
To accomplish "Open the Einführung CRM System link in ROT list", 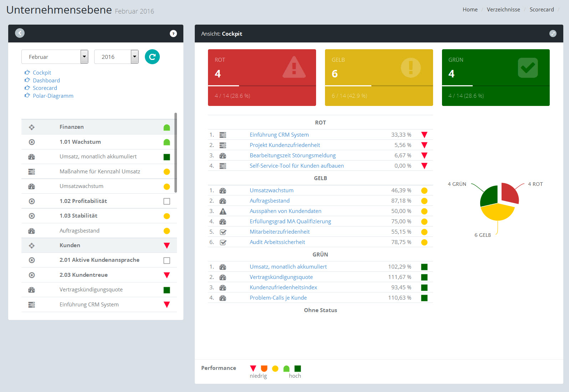I will point(279,135).
